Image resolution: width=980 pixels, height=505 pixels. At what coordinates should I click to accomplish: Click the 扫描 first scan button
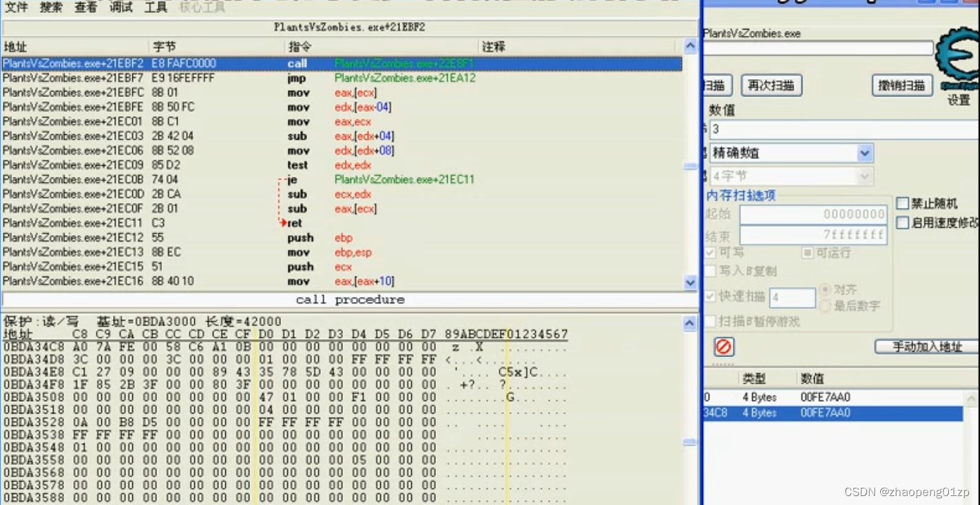[x=716, y=85]
